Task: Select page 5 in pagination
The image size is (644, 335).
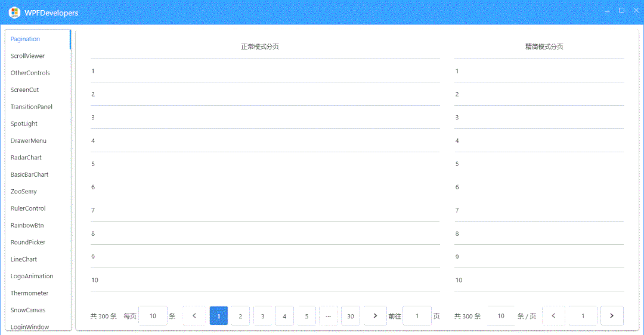Action: click(306, 316)
